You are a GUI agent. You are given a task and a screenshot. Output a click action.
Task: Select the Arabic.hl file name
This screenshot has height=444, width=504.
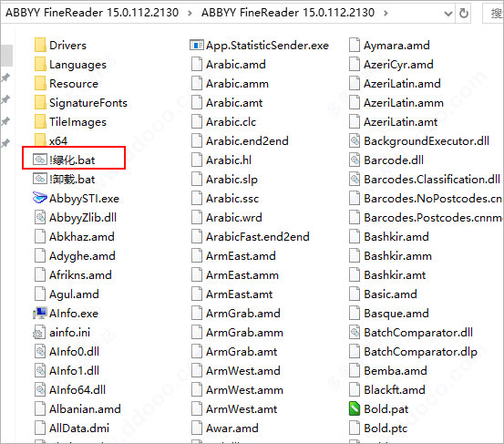(x=229, y=160)
